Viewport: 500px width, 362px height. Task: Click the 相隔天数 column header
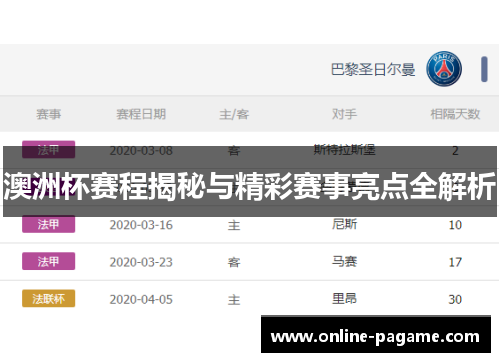[x=455, y=114]
